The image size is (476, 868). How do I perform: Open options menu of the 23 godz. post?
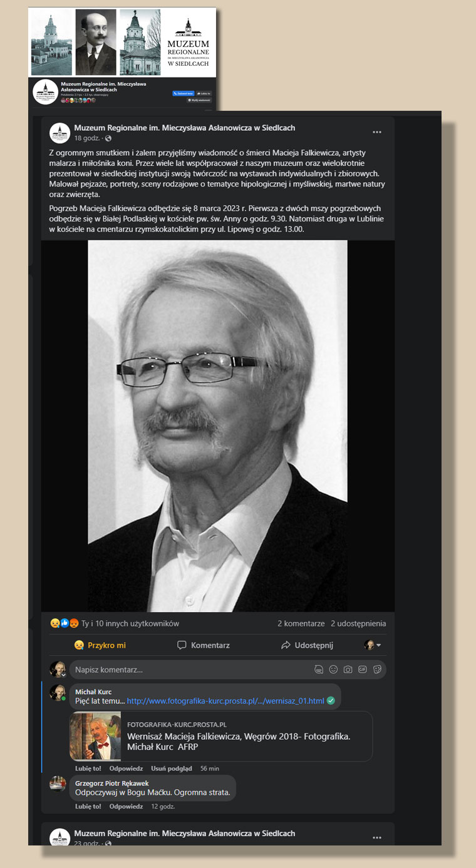376,837
